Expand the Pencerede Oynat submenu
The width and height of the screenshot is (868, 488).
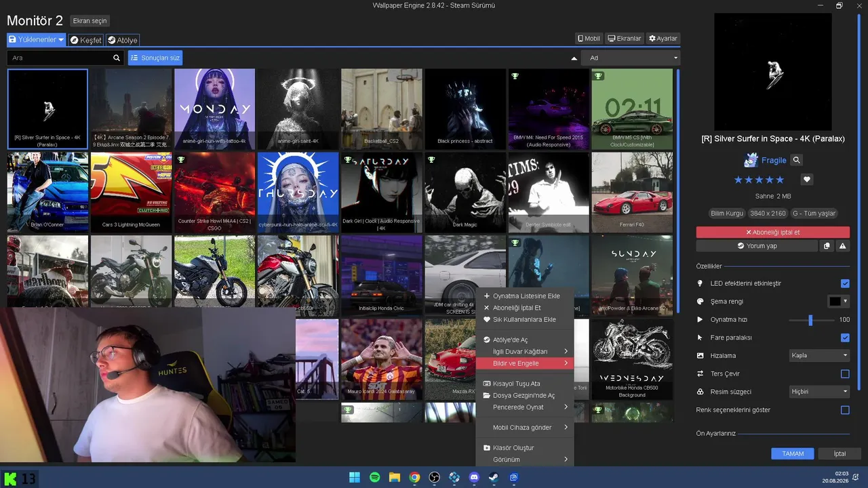tap(525, 407)
